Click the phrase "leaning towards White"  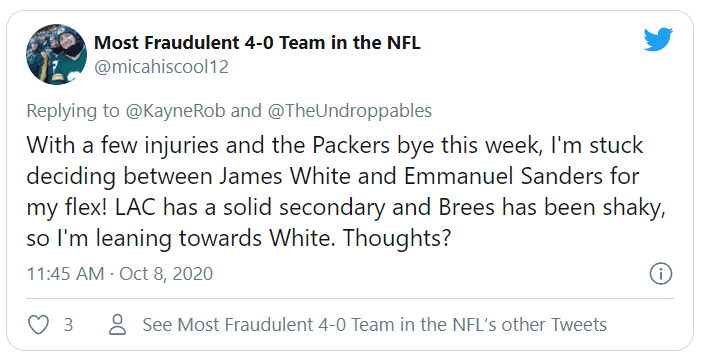pyautogui.click(x=215, y=238)
